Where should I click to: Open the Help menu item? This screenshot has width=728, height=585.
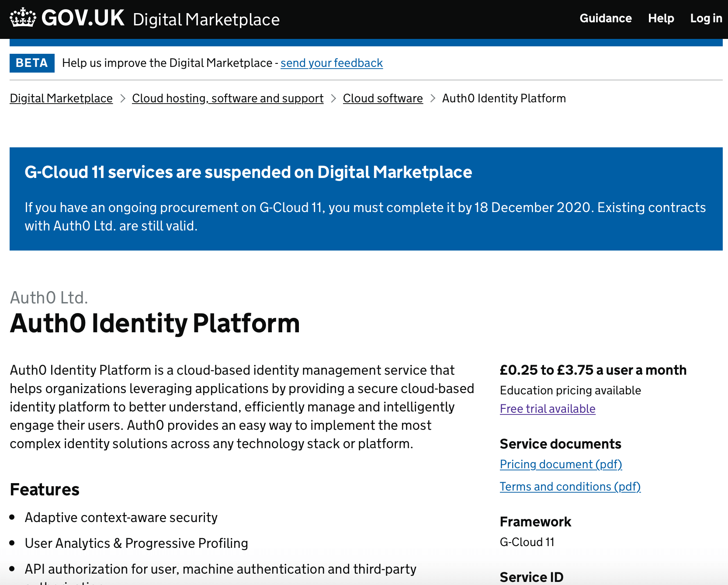[661, 18]
